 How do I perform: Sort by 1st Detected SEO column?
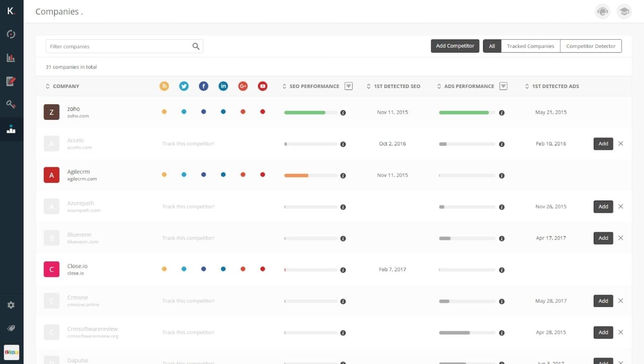393,86
